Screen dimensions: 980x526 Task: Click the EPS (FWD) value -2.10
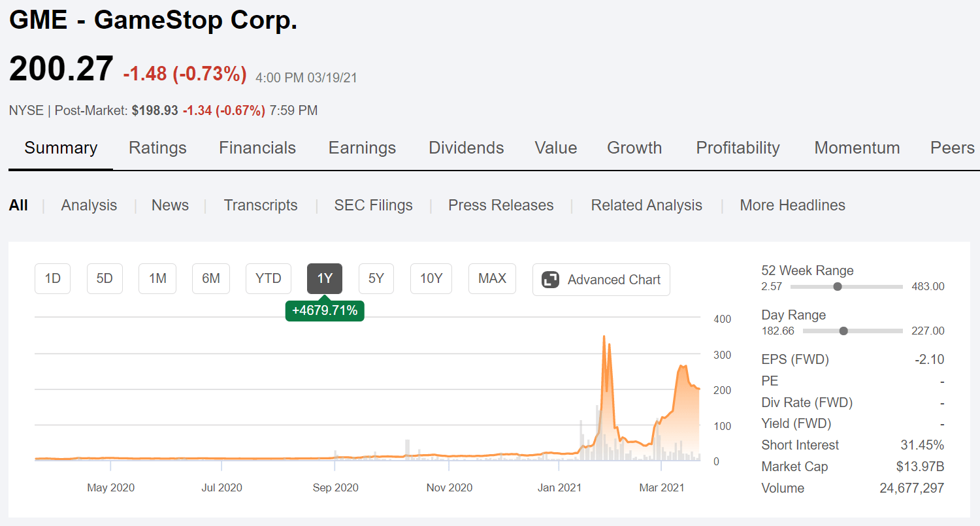(x=930, y=359)
